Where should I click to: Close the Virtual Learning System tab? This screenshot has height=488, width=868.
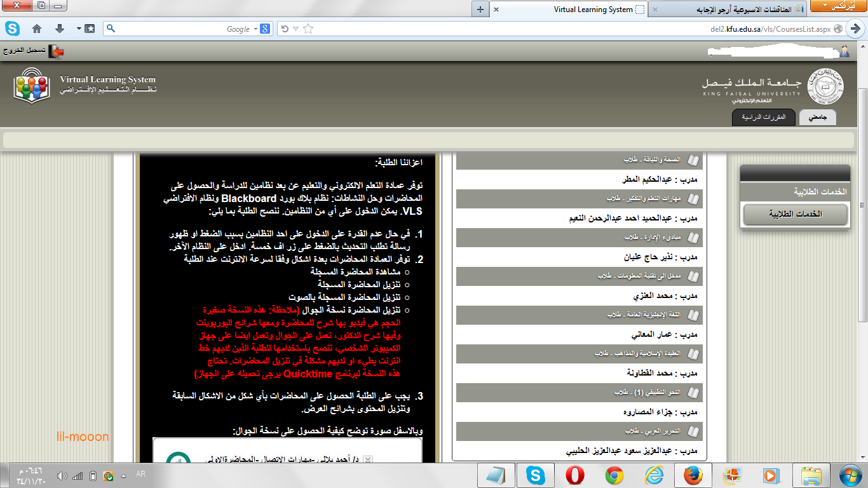tap(496, 10)
